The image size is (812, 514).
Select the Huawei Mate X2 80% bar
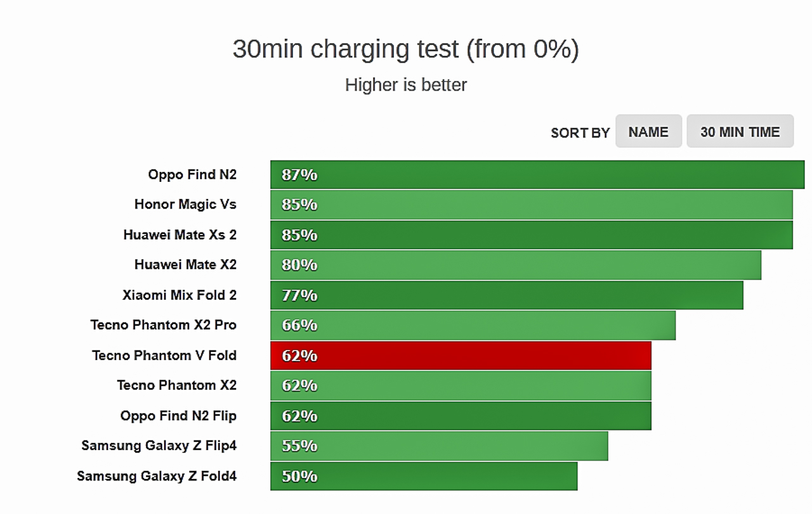click(516, 265)
